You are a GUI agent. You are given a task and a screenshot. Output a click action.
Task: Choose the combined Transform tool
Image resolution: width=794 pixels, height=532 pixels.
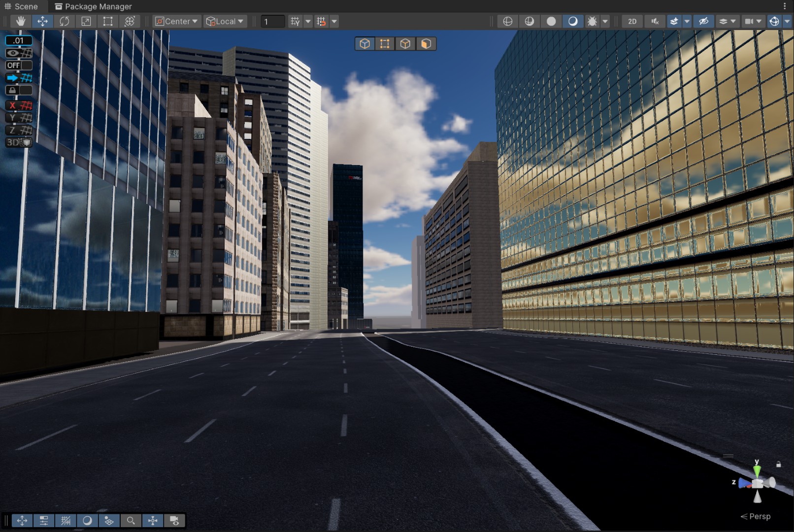coord(130,21)
